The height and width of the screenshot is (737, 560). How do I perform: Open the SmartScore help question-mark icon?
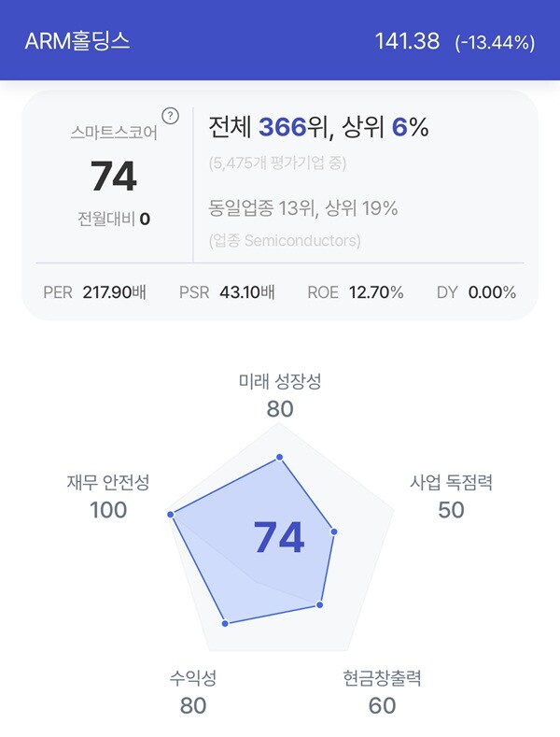tap(170, 116)
